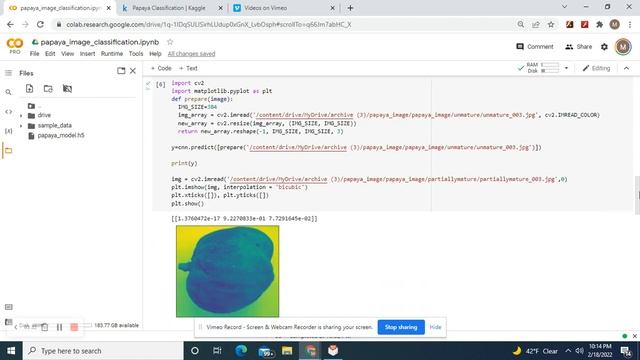Image resolution: width=640 pixels, height=360 pixels.
Task: Open the code snippets sidebar icon
Action: click(x=8, y=111)
